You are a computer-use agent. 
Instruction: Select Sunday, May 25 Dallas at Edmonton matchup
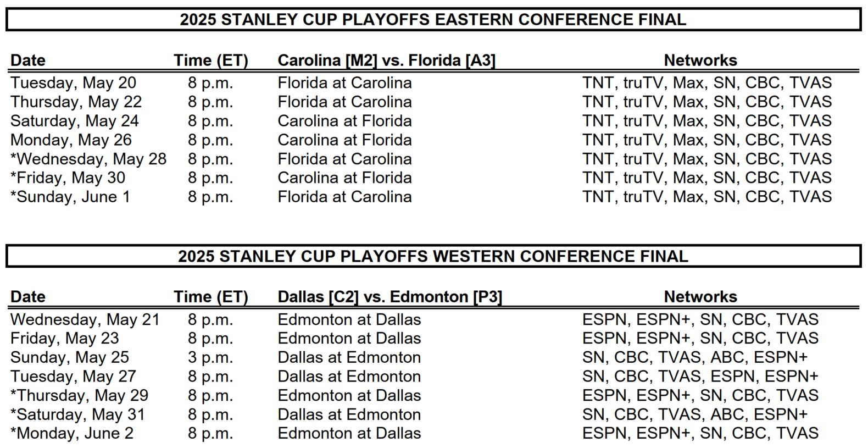tap(349, 357)
